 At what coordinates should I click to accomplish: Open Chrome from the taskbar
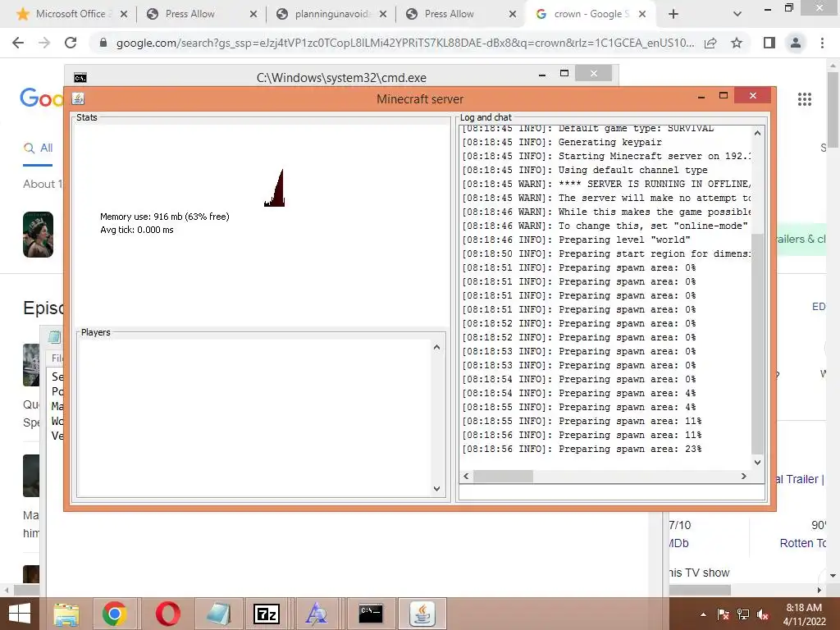click(x=114, y=614)
